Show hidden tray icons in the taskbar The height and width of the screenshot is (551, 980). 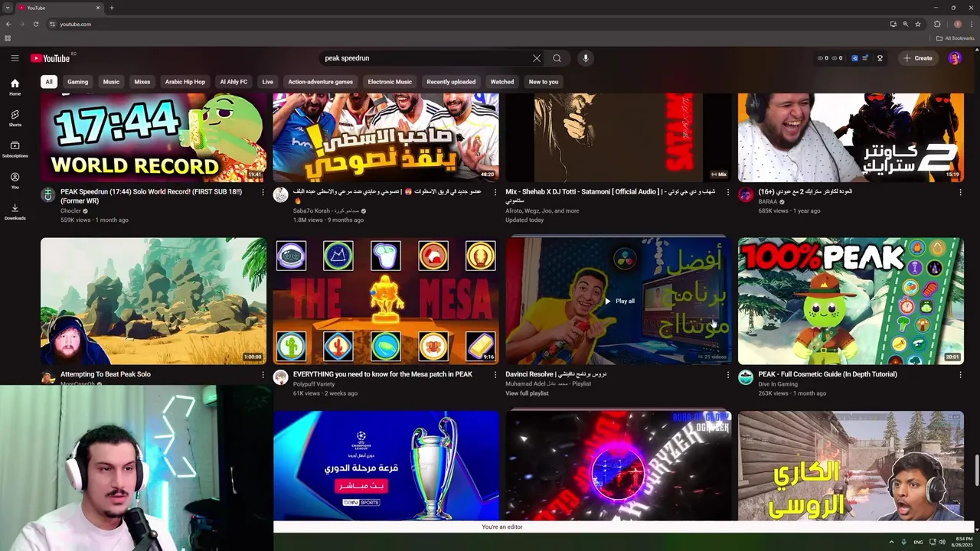(891, 542)
